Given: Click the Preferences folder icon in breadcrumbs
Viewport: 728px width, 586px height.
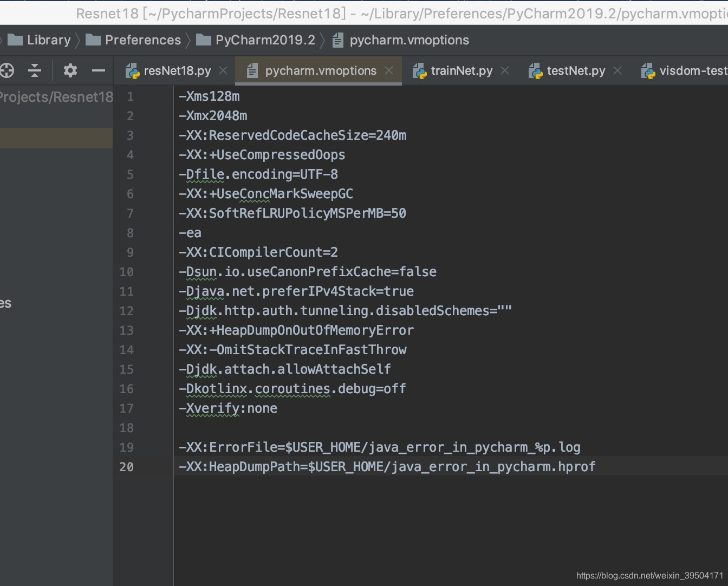Looking at the screenshot, I should pos(92,40).
